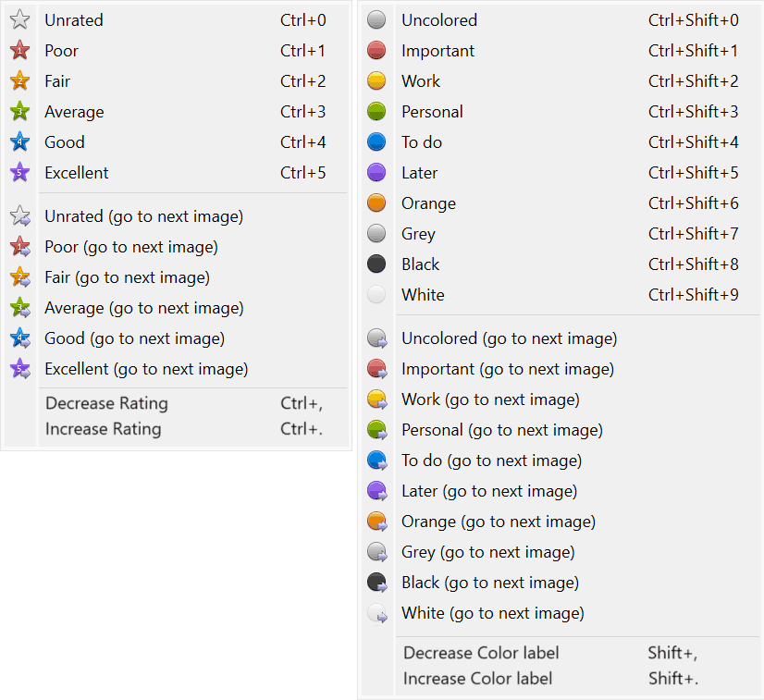Choose the black color label dot
764x700 pixels.
tap(376, 264)
